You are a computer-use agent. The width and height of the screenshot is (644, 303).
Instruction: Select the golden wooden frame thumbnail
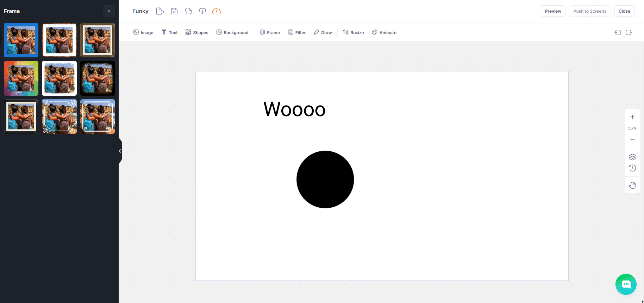pyautogui.click(x=98, y=40)
